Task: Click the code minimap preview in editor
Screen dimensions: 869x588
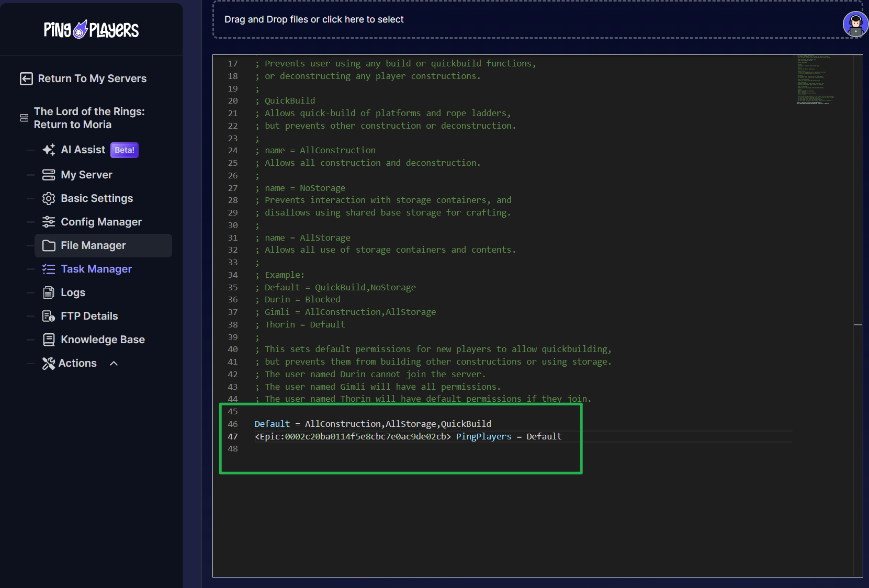Action: point(815,80)
